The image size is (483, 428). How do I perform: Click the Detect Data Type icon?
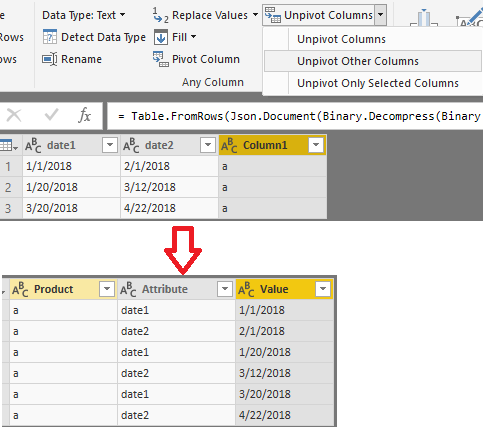pos(50,37)
